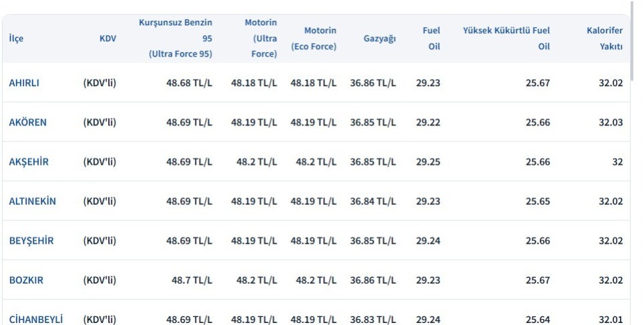The image size is (644, 325).
Task: Open the BEYŞEHİR district link
Action: click(x=31, y=240)
